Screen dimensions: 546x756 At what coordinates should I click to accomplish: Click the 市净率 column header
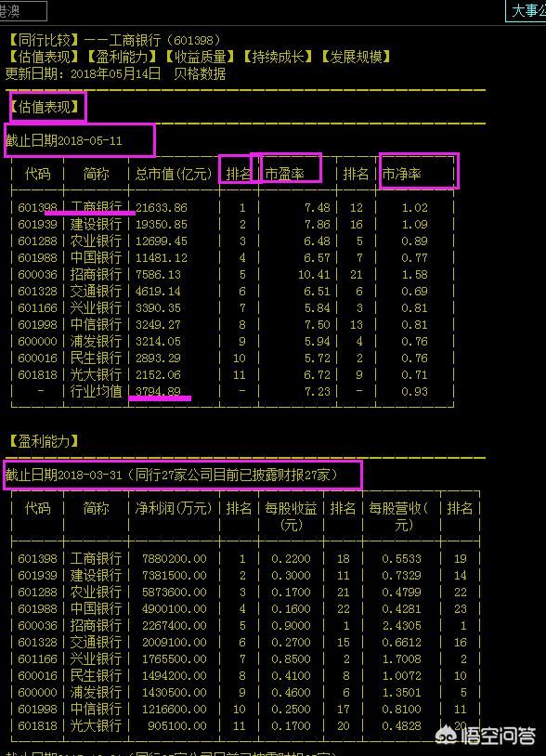[402, 174]
